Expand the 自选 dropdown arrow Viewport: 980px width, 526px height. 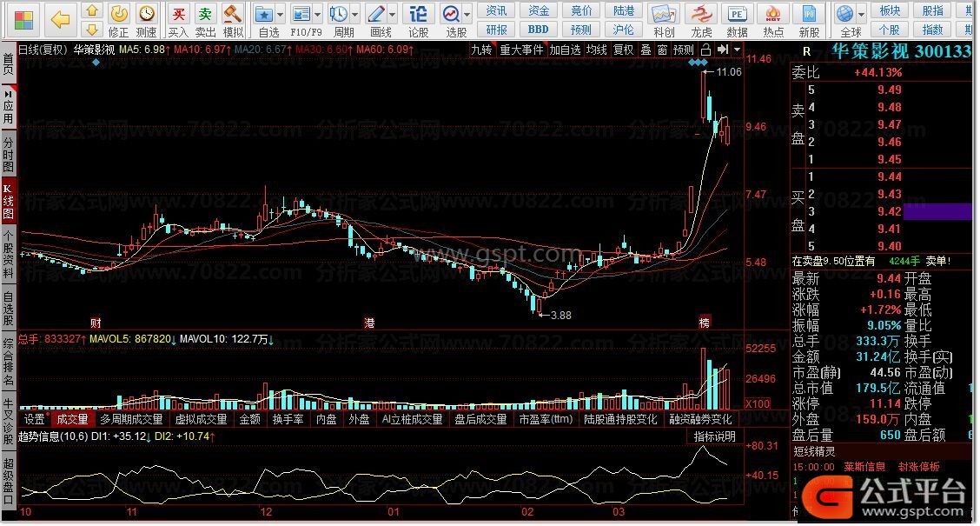(280, 14)
